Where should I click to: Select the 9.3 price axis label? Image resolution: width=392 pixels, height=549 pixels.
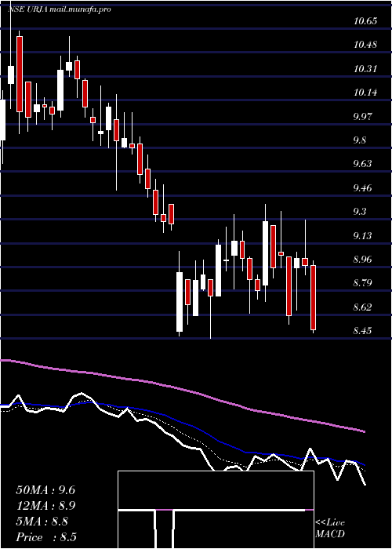(x=360, y=212)
